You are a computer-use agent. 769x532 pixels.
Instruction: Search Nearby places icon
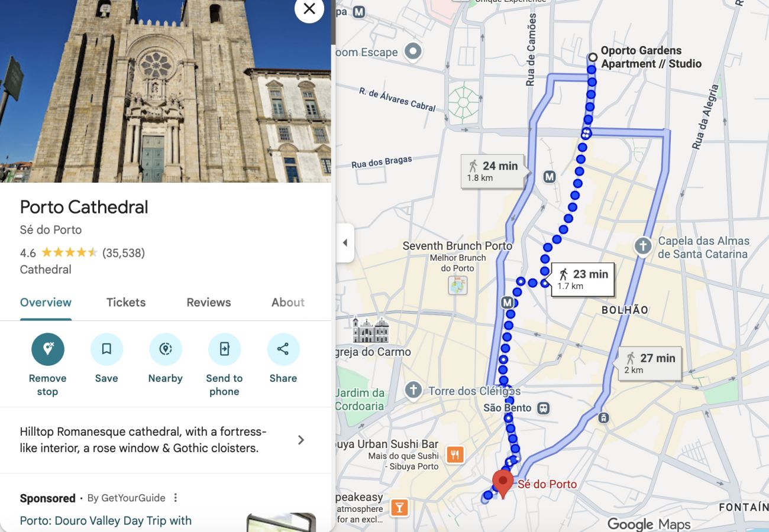pos(165,349)
